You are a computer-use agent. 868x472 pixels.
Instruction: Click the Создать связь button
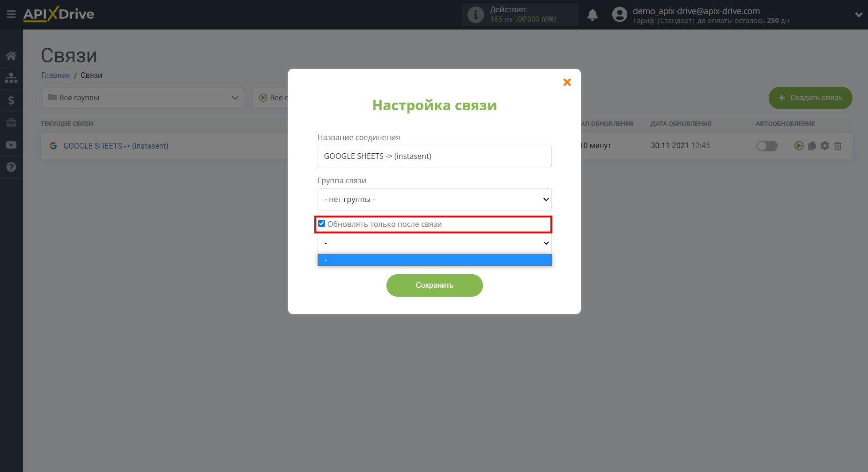[x=810, y=98]
